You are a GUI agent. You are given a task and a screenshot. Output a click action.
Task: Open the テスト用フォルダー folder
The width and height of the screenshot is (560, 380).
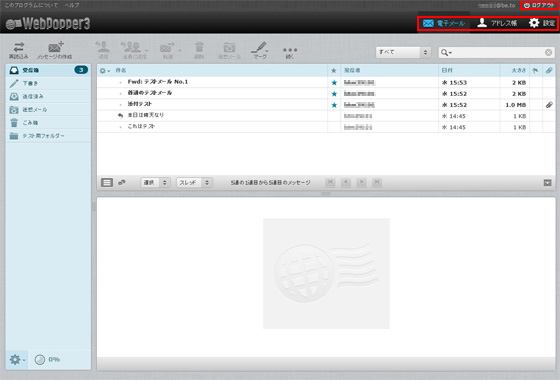pos(48,136)
